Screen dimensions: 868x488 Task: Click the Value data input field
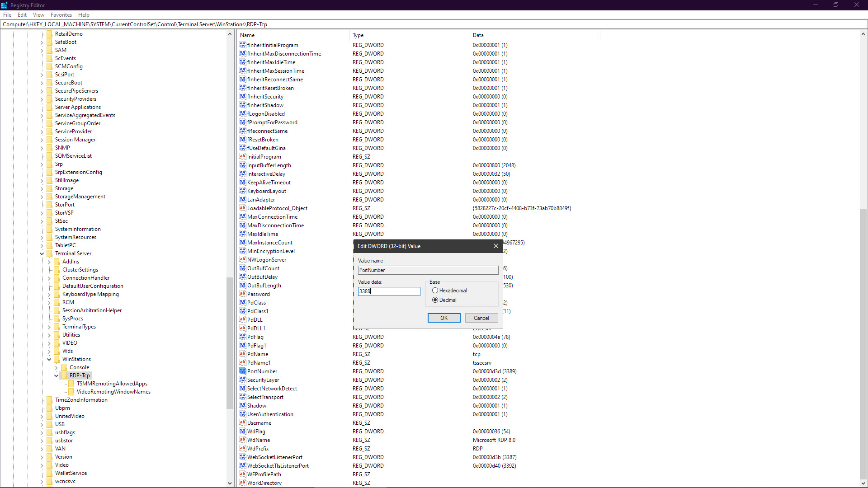tap(389, 291)
